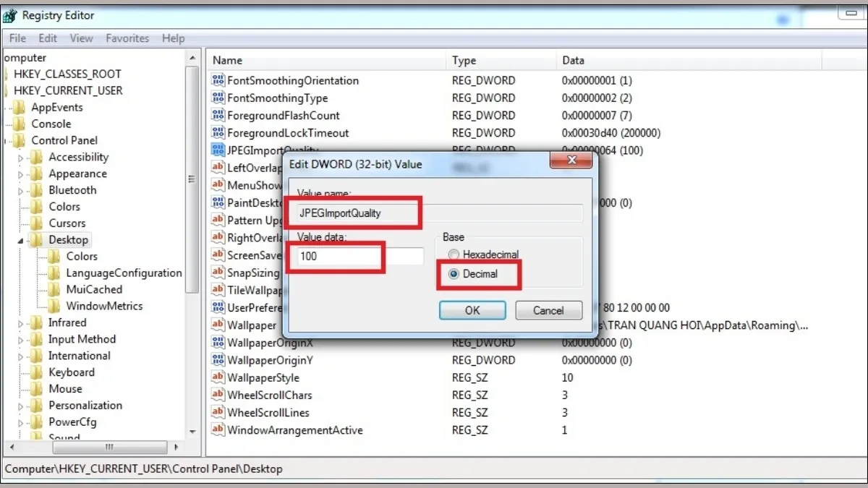Click the ab icon next to WheelScrollLines
This screenshot has height=488, width=868.
coord(218,412)
